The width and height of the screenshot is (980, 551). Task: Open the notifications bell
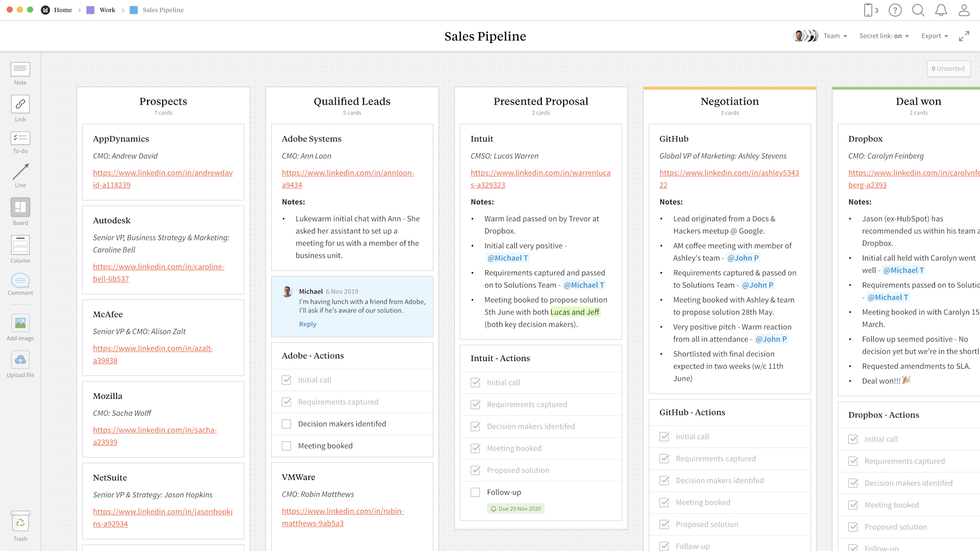[941, 10]
